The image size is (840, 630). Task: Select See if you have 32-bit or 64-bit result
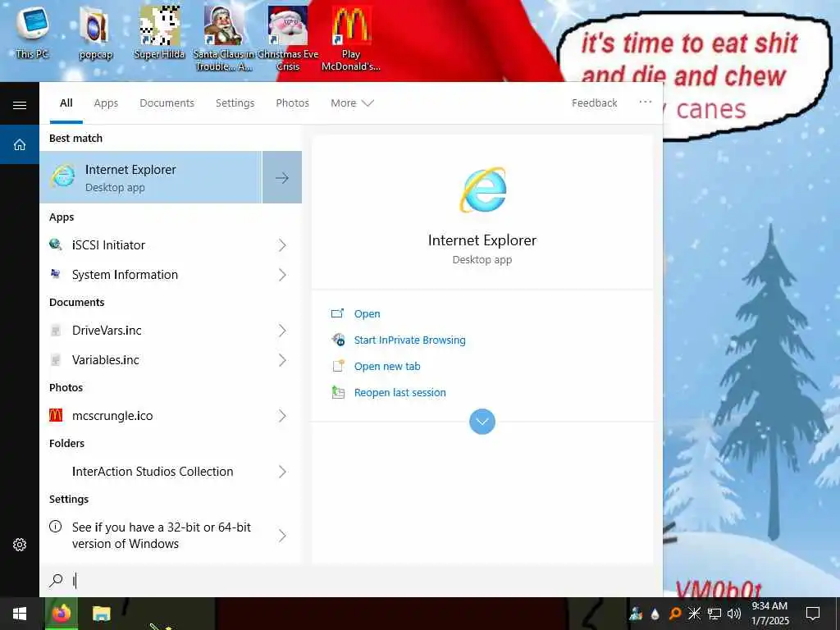[x=162, y=535]
